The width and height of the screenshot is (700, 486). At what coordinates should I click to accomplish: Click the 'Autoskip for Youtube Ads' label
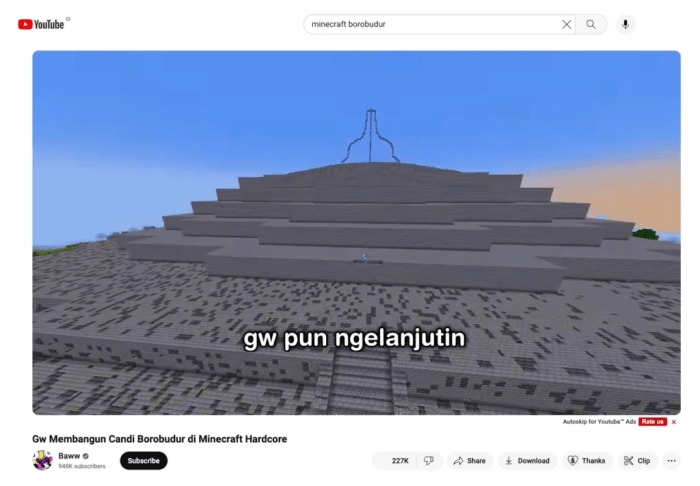[599, 422]
